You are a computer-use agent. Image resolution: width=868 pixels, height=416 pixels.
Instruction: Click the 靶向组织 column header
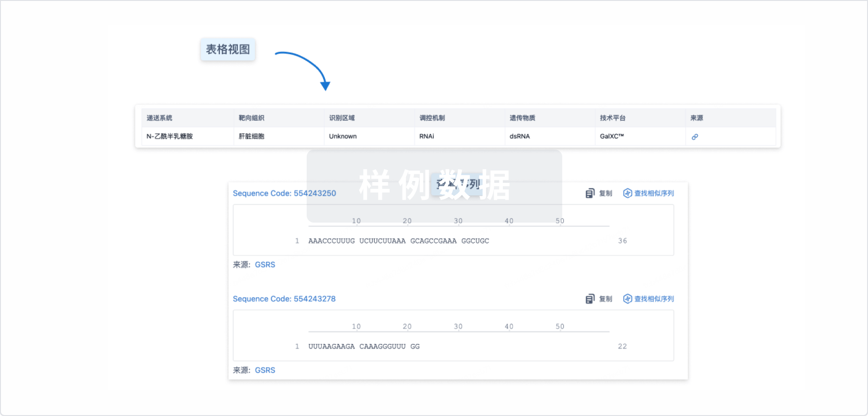251,118
